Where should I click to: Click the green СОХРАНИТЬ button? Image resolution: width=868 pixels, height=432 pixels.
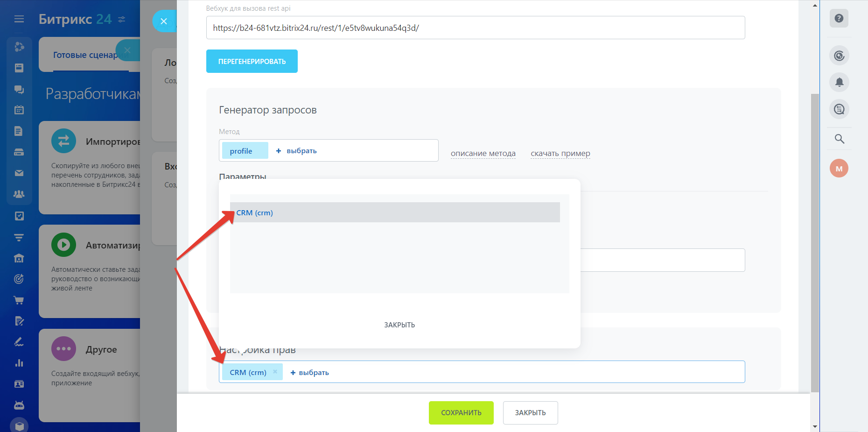tap(461, 413)
